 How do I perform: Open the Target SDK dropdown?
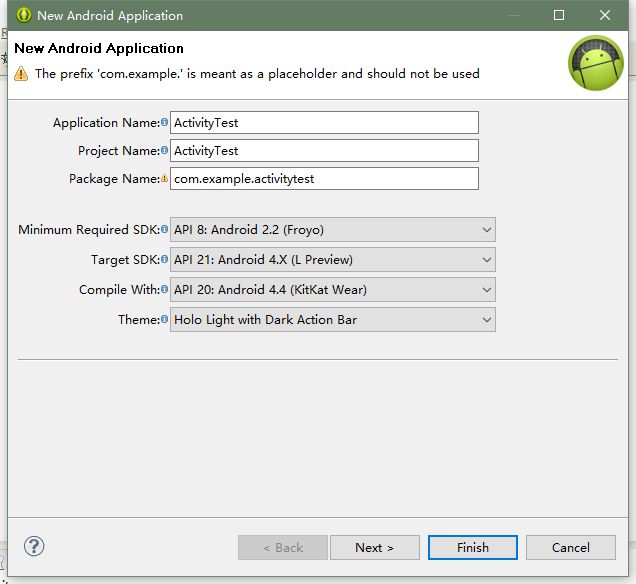click(x=333, y=260)
